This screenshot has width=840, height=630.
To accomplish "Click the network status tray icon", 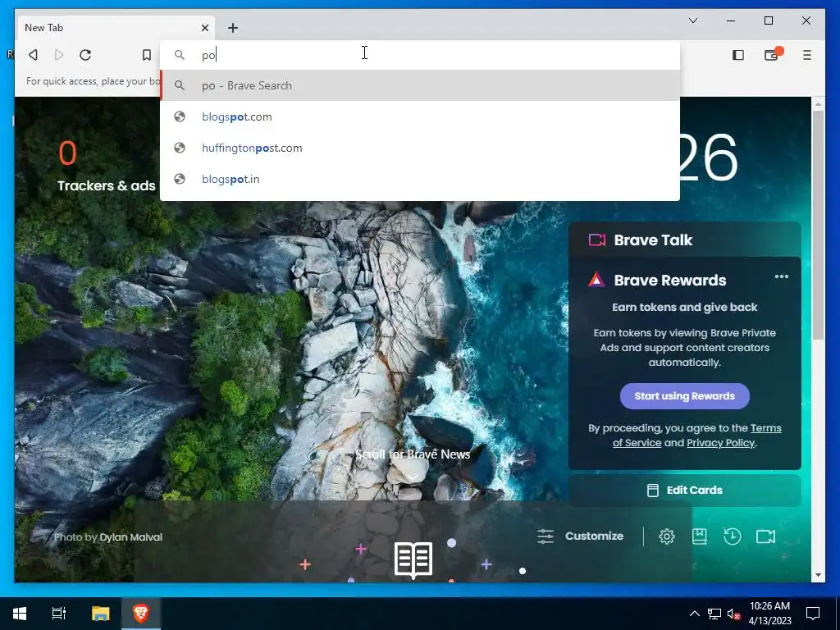I will tap(714, 614).
